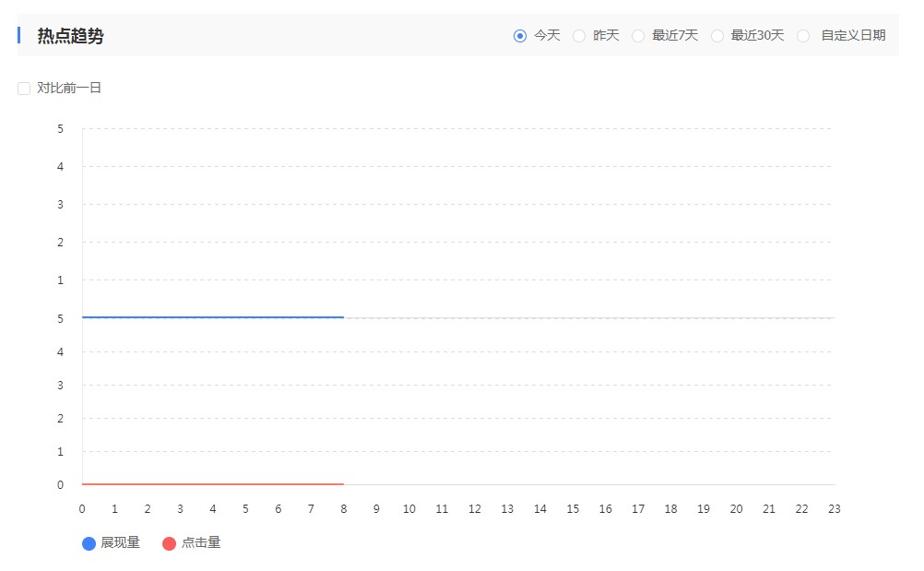Click the 热点趋势 section title
This screenshot has width=924, height=571.
(x=70, y=36)
